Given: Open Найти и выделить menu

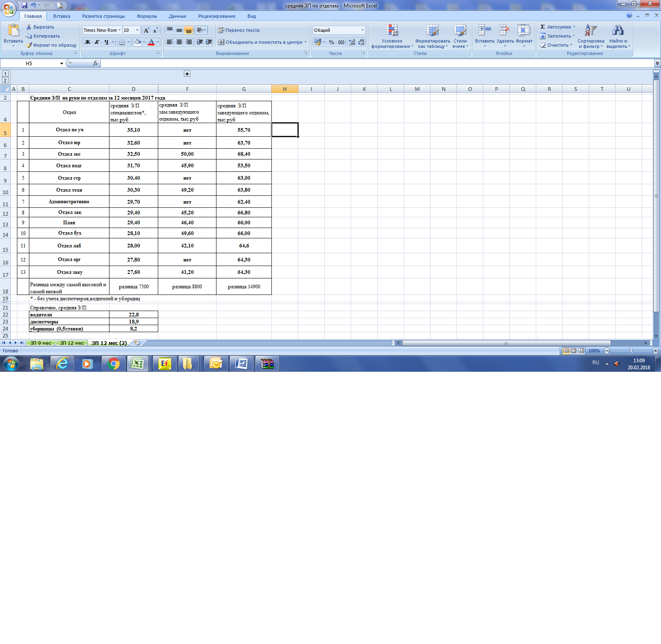Looking at the screenshot, I should [618, 36].
